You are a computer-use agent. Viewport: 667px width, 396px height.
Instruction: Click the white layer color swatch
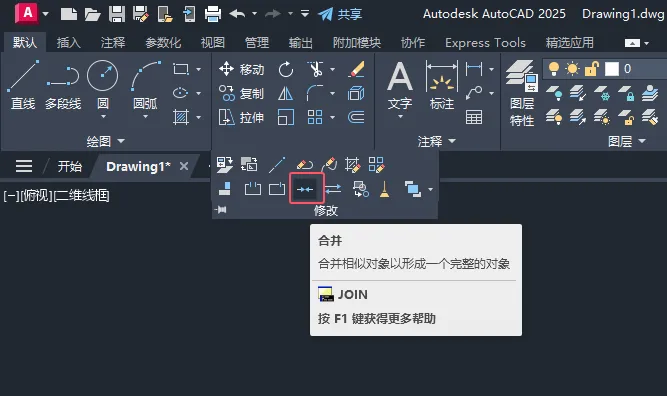[612, 69]
